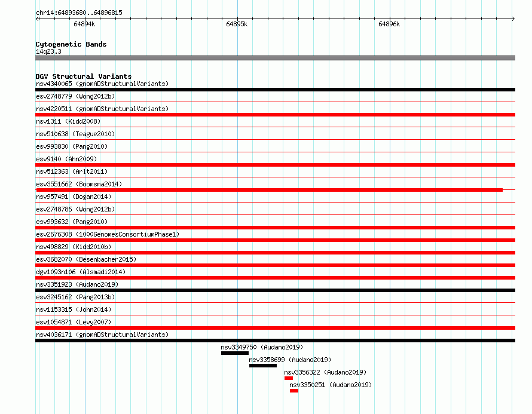Open nsv1311 (Kidd2008) entry
The image size is (532, 414).
68,121
